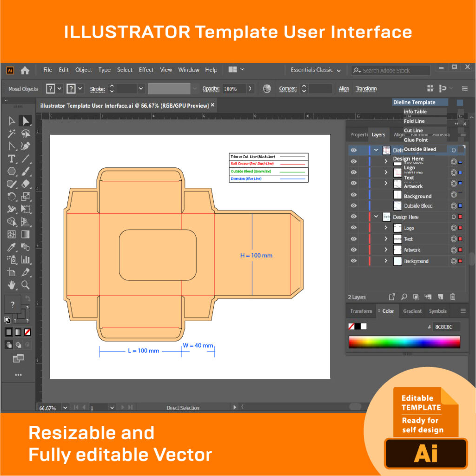Viewport: 476px width, 476px height.
Task: Click the 8C8C8C hex value field
Action: (x=445, y=326)
